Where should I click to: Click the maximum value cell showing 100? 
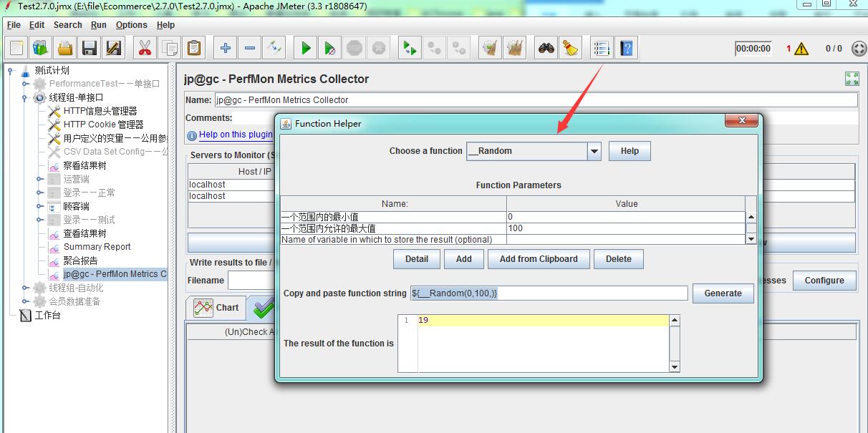[x=625, y=228]
